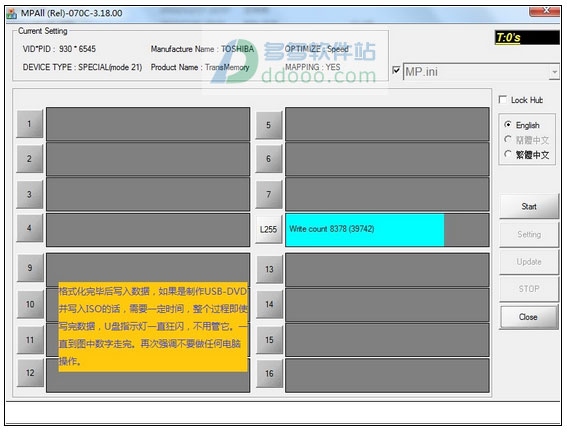This screenshot has width=567, height=433.
Task: Toggle the checkbox next to MP.ini
Action: tap(396, 70)
